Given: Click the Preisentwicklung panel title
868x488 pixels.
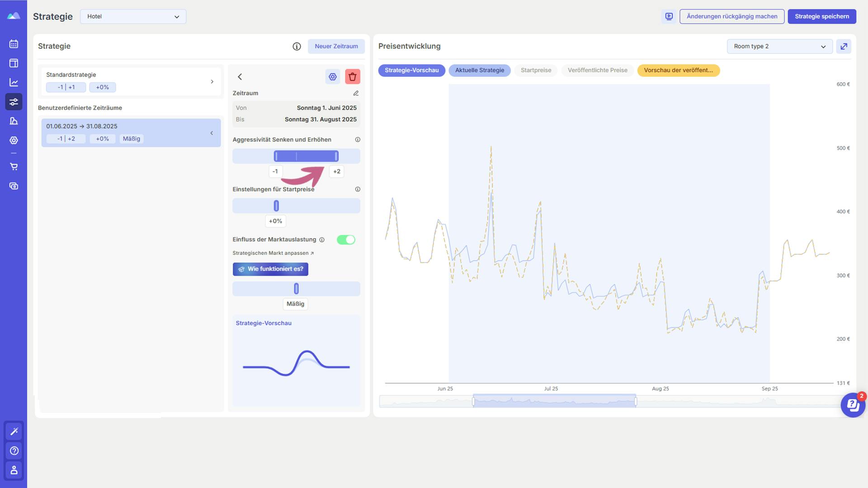Looking at the screenshot, I should click(409, 46).
